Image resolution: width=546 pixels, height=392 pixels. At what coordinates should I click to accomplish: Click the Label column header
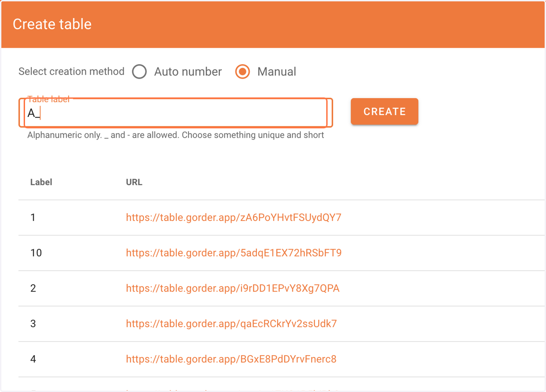point(41,182)
